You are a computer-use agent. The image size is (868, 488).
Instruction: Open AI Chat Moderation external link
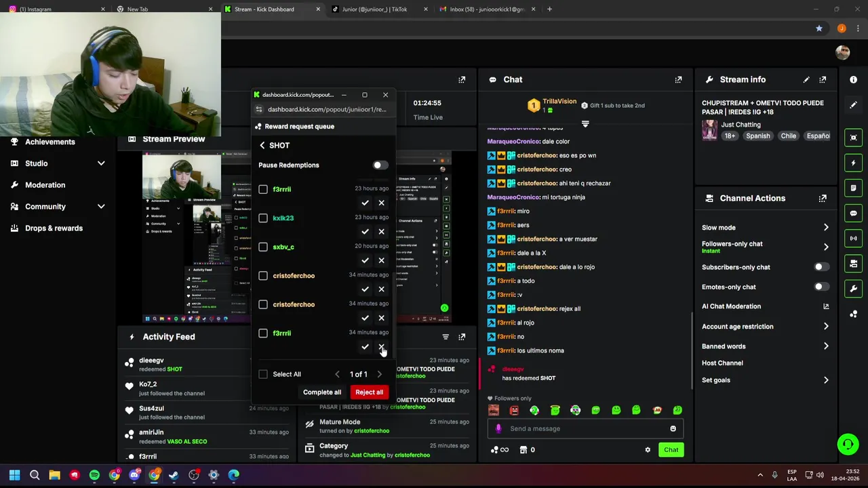(x=825, y=306)
